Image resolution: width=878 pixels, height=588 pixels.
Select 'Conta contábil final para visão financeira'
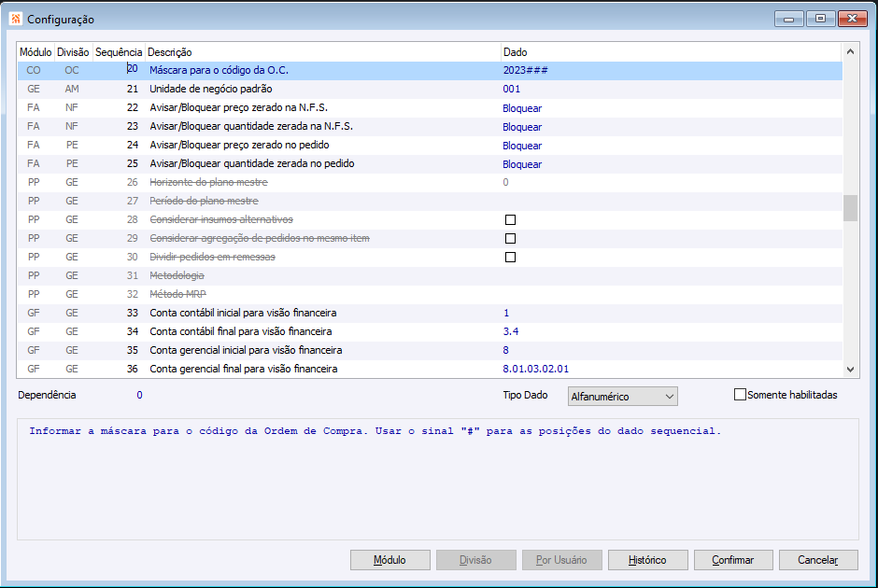[430, 331]
